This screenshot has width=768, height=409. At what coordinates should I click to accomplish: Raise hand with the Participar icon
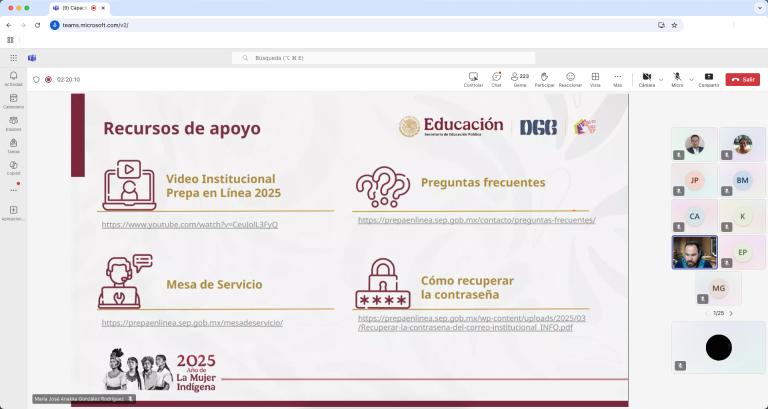[544, 77]
